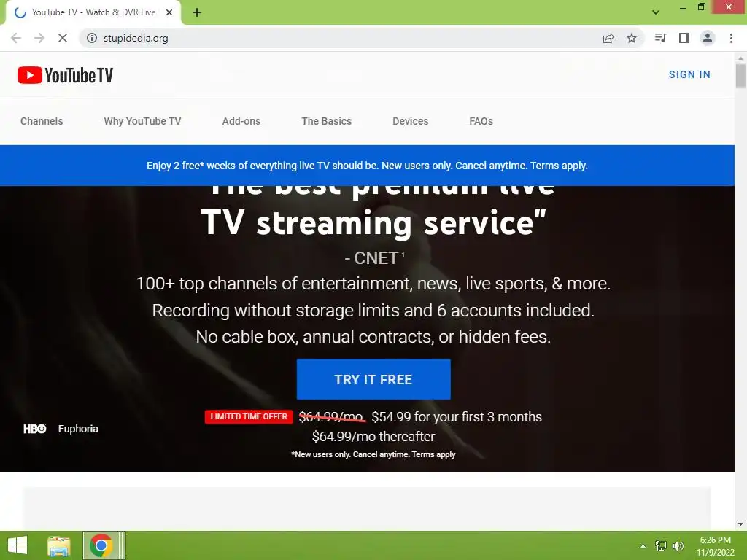Open network icon in system tray
The image size is (747, 560).
coord(661,546)
